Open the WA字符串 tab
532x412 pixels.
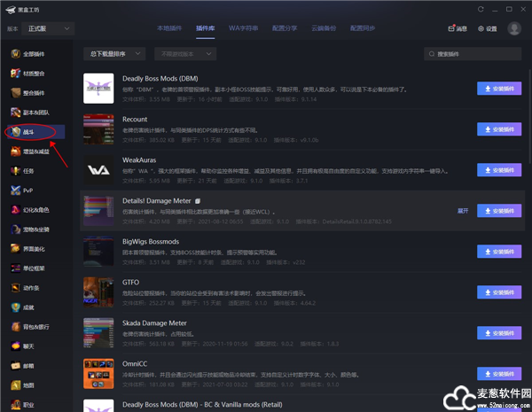243,28
